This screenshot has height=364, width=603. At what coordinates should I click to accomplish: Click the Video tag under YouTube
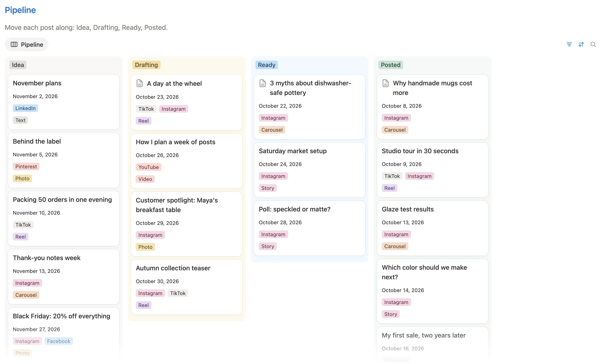click(x=145, y=179)
